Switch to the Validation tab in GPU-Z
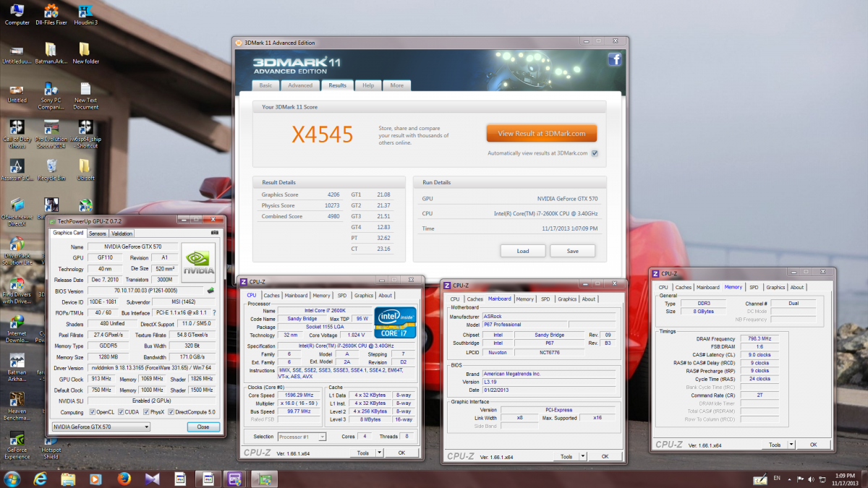 [x=122, y=234]
